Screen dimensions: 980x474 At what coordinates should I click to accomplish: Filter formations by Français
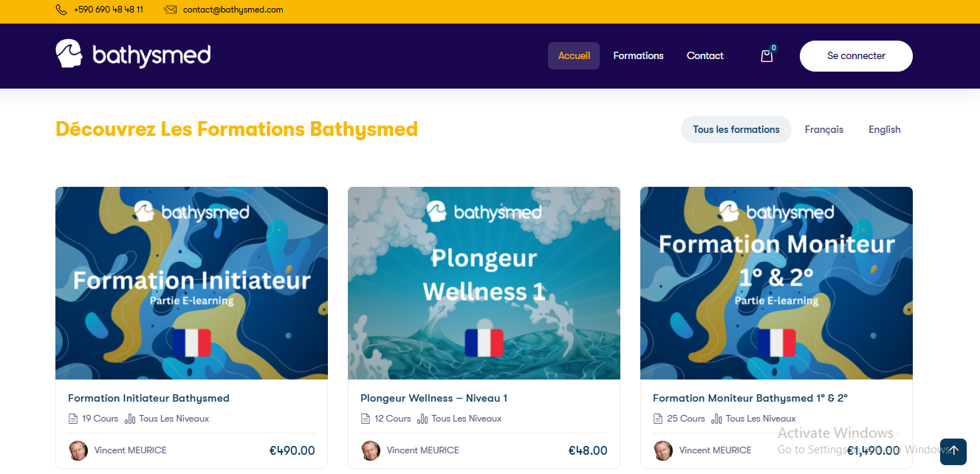(823, 130)
